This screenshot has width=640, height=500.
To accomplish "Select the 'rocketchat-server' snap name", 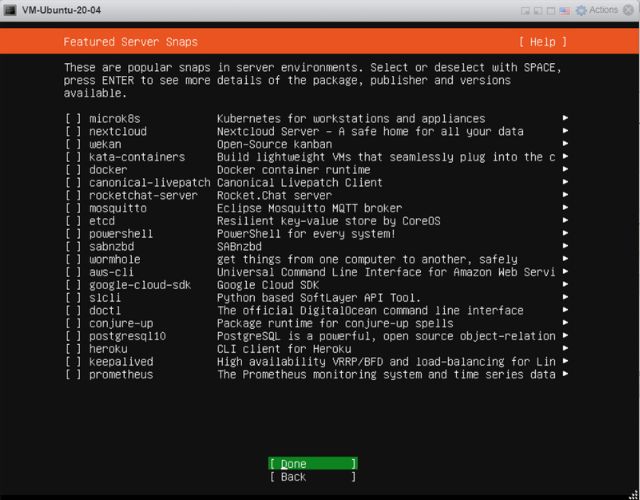I will click(x=143, y=196).
